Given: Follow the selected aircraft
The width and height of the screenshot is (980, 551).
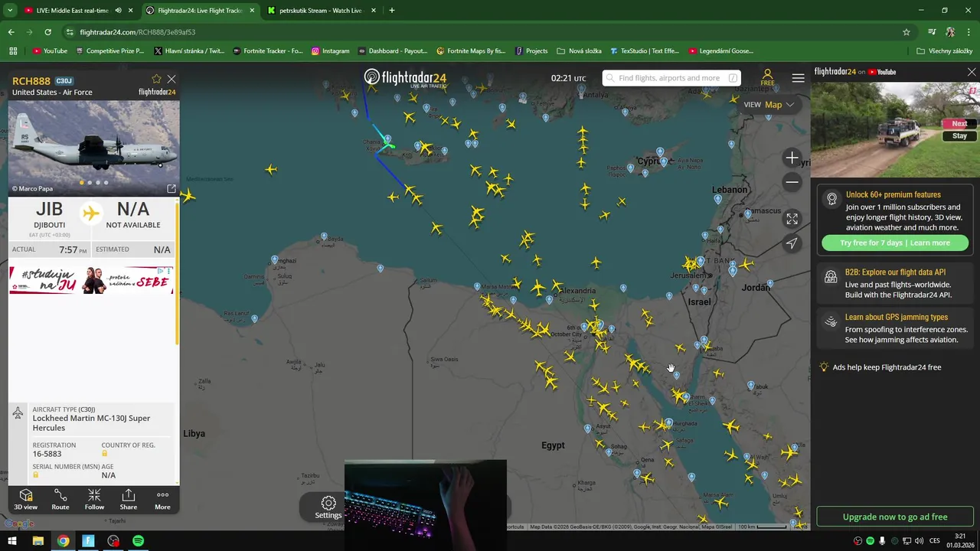Looking at the screenshot, I should tap(94, 499).
